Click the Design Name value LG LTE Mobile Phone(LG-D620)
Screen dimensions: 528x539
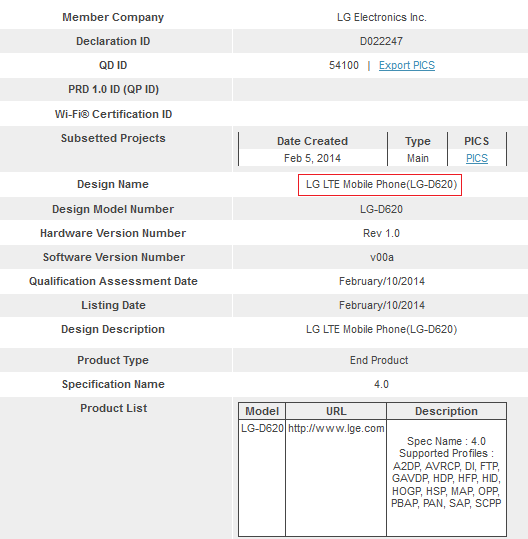pyautogui.click(x=381, y=185)
